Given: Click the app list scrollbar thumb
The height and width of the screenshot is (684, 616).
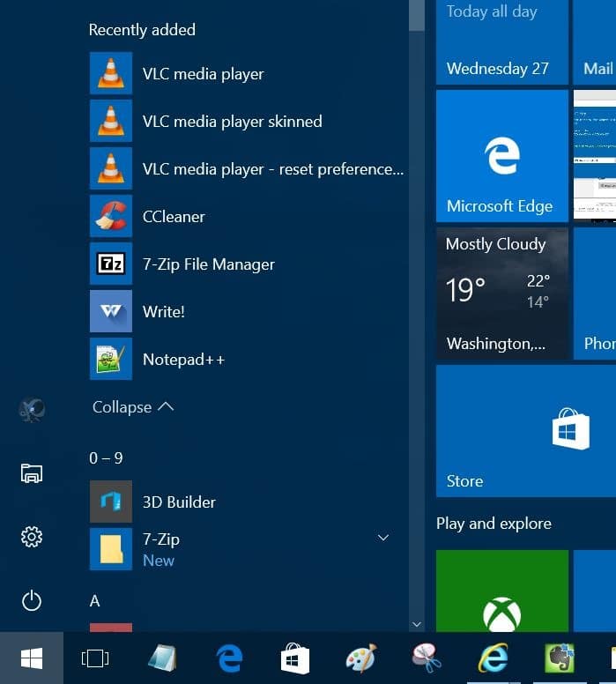Looking at the screenshot, I should [x=417, y=15].
